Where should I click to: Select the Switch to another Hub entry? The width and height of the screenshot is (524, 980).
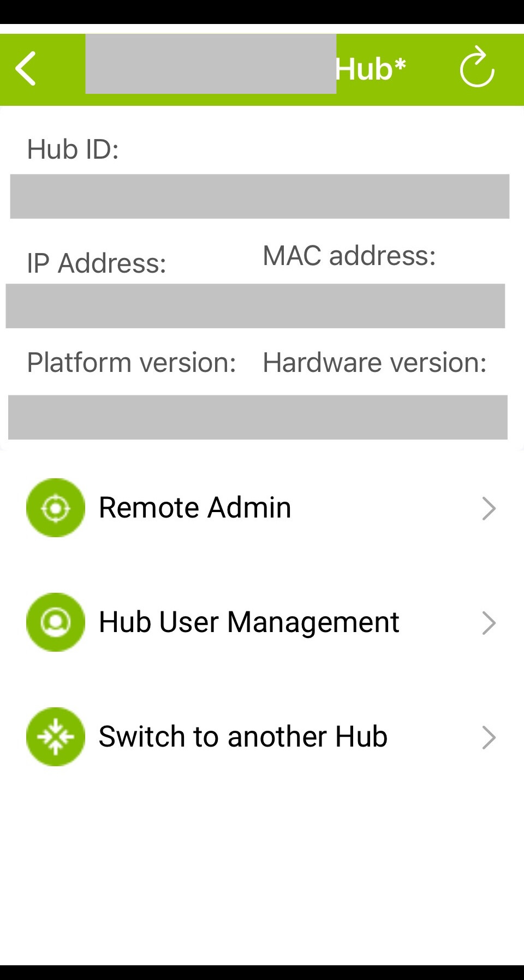[243, 737]
